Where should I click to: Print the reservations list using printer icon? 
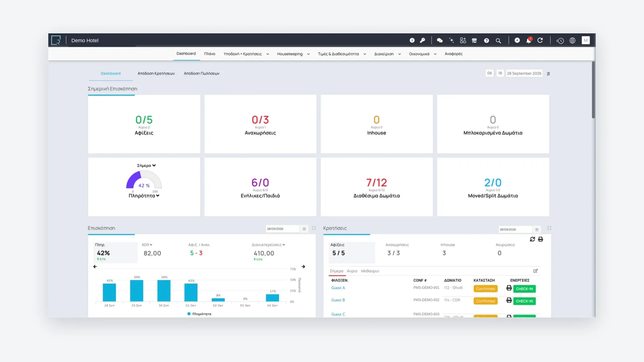541,239
